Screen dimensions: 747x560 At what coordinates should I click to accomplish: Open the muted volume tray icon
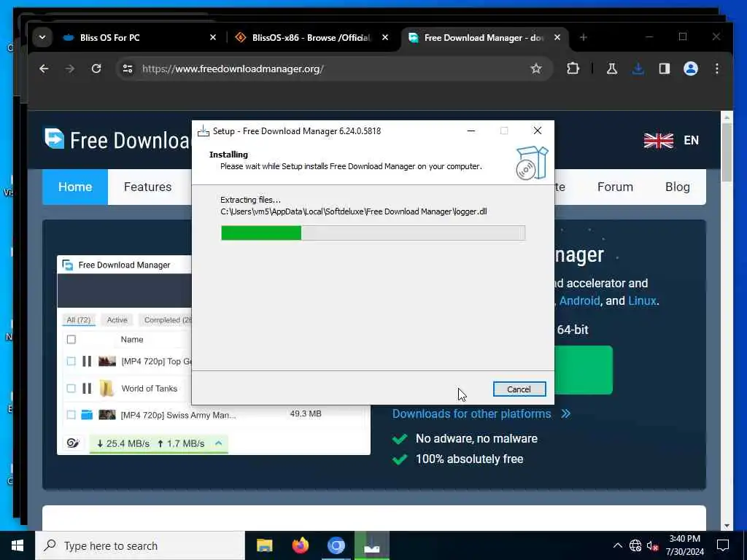[652, 545]
